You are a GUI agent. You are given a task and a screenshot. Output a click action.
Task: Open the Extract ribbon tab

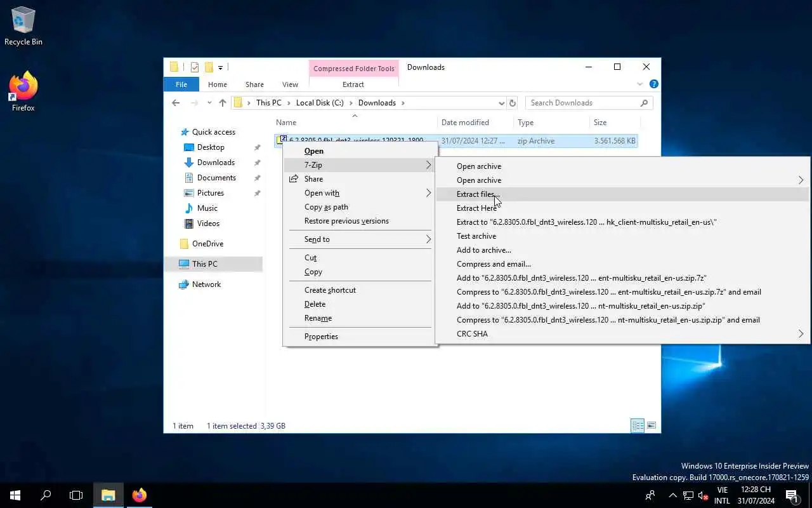[353, 84]
